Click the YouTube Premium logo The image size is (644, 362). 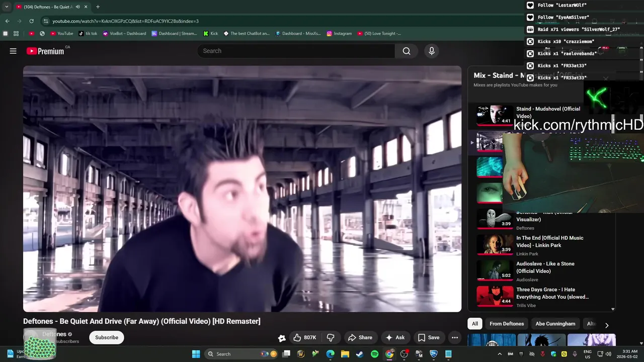tap(45, 51)
